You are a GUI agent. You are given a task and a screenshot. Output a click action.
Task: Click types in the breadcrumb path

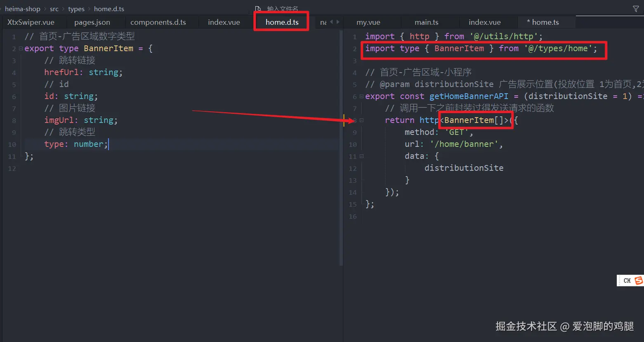[x=76, y=9]
